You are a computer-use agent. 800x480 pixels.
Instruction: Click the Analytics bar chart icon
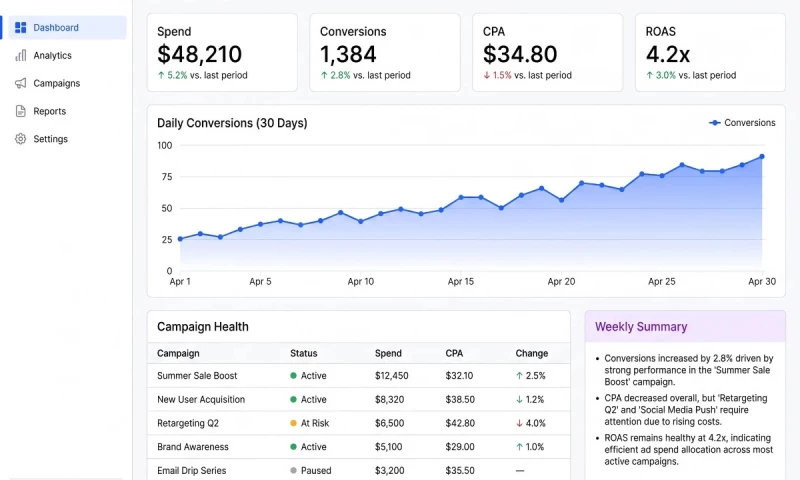coord(20,56)
